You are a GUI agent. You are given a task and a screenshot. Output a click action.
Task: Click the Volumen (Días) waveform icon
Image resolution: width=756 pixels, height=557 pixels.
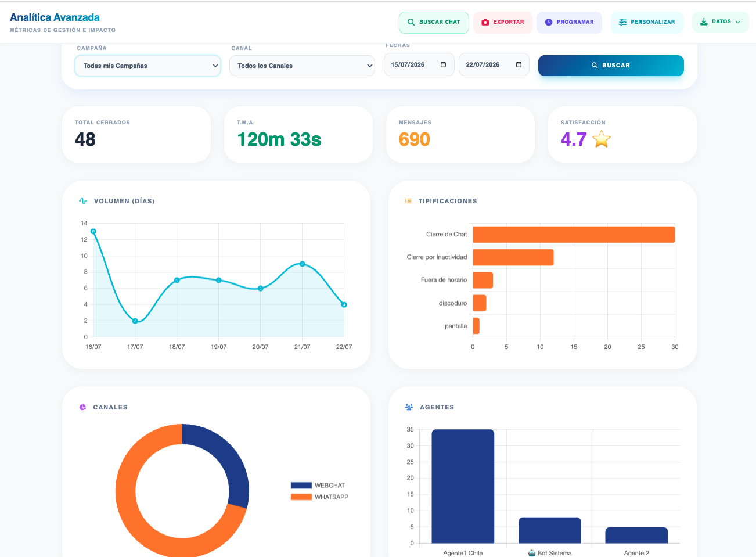pos(82,201)
